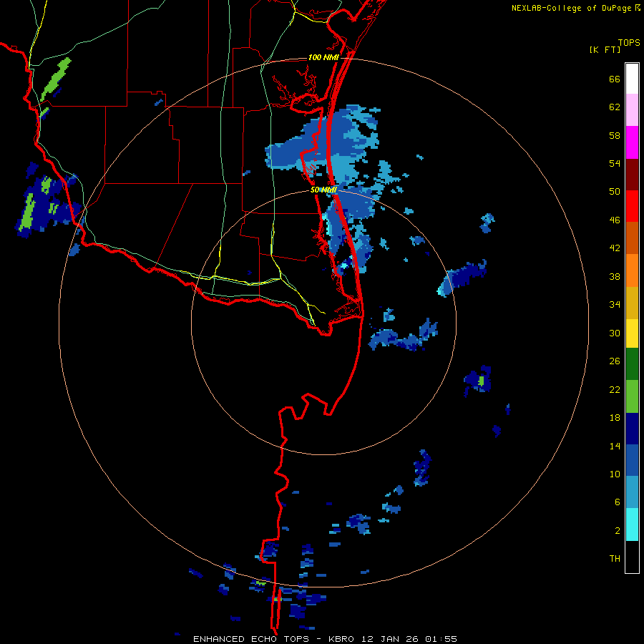The width and height of the screenshot is (644, 644).
Task: Pick the magenta swatch in the legend
Action: point(632,142)
